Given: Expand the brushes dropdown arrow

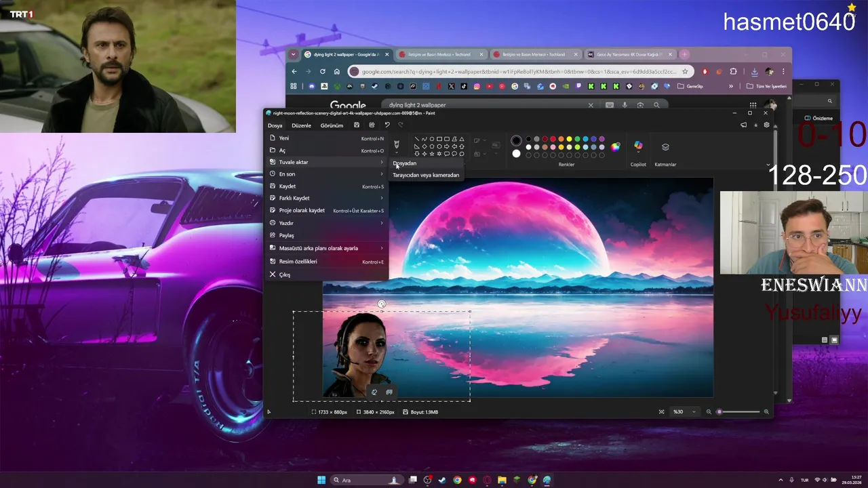Looking at the screenshot, I should [397, 152].
